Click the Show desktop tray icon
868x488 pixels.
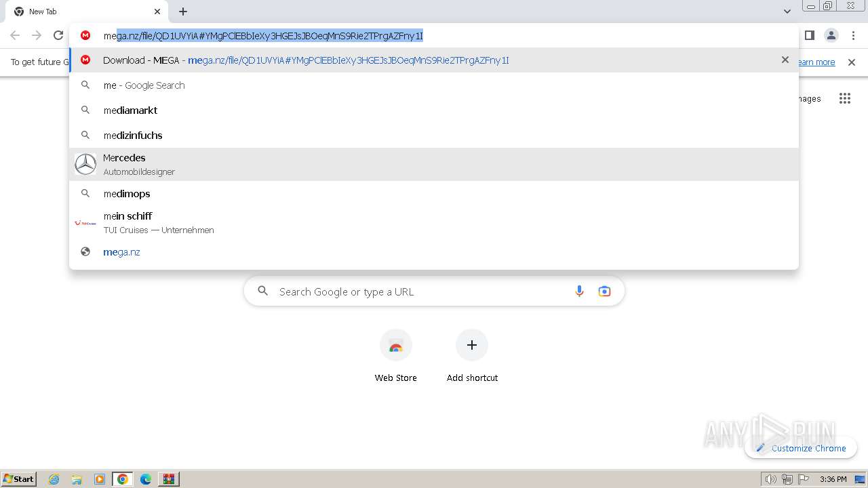tap(860, 479)
